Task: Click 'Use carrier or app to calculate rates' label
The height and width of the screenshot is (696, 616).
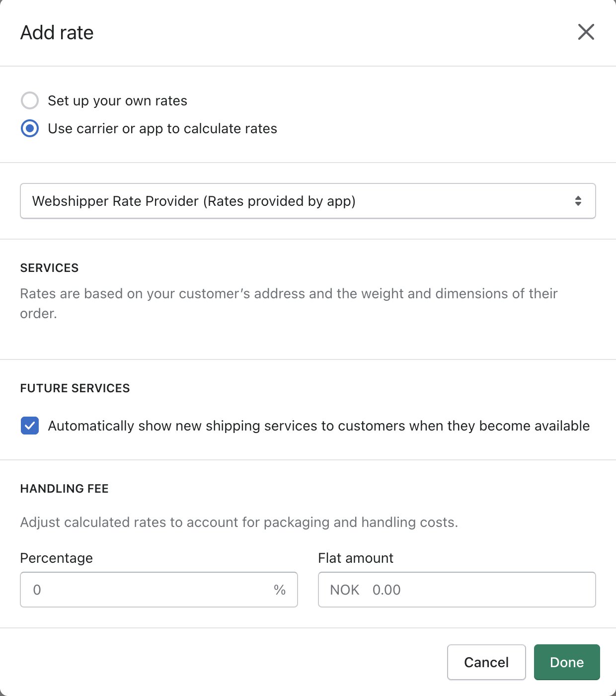Action: [162, 129]
